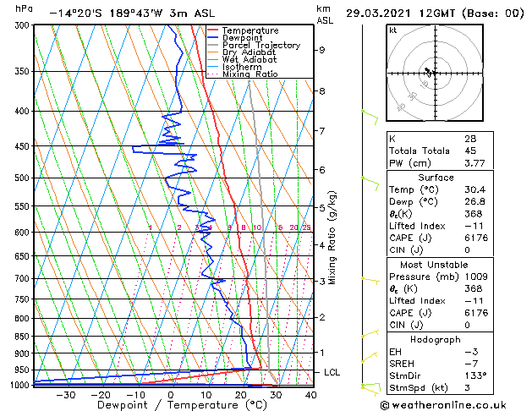532x411 pixels.
Task: Click the LCL marker on the right axis
Action: point(332,372)
